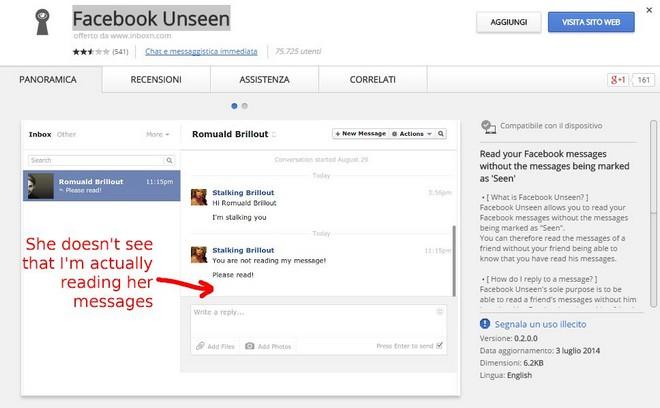Select the first screenshot carousel dot

click(x=234, y=106)
